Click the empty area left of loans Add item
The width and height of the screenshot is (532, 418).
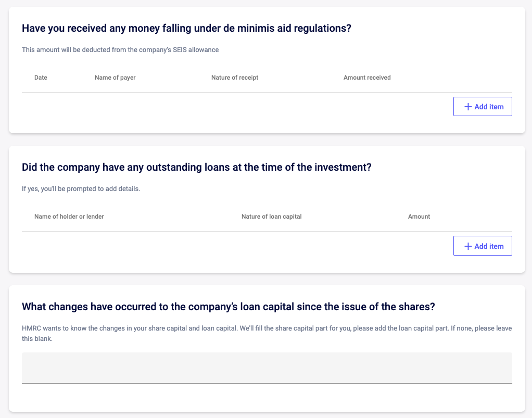tap(237, 246)
